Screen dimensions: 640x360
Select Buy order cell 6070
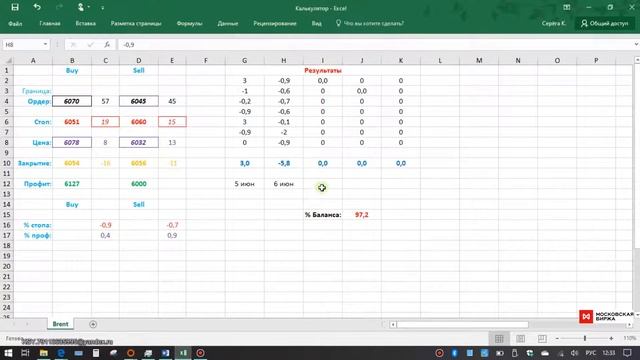[72, 101]
